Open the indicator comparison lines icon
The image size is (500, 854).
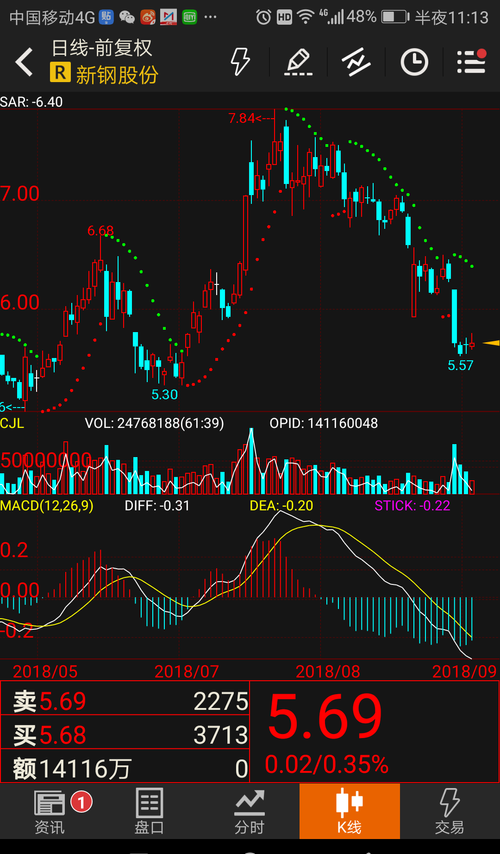356,62
